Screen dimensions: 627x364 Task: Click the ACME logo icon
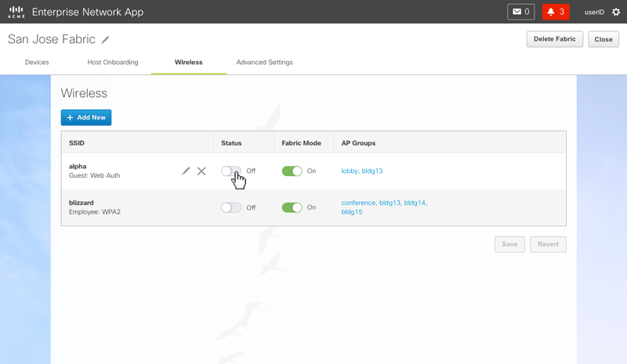(16, 12)
